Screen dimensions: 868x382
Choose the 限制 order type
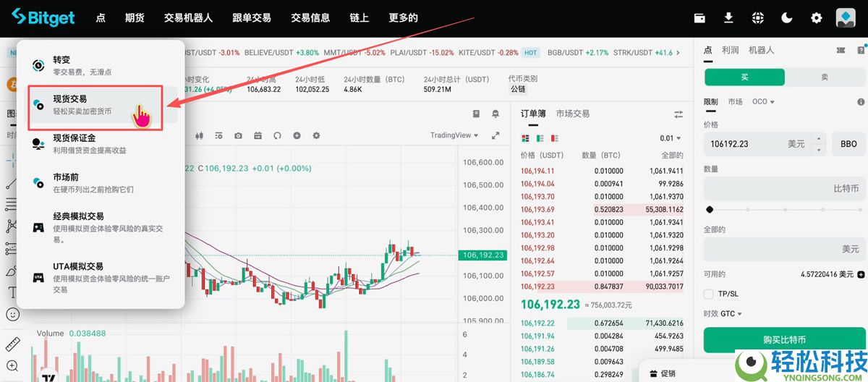710,102
